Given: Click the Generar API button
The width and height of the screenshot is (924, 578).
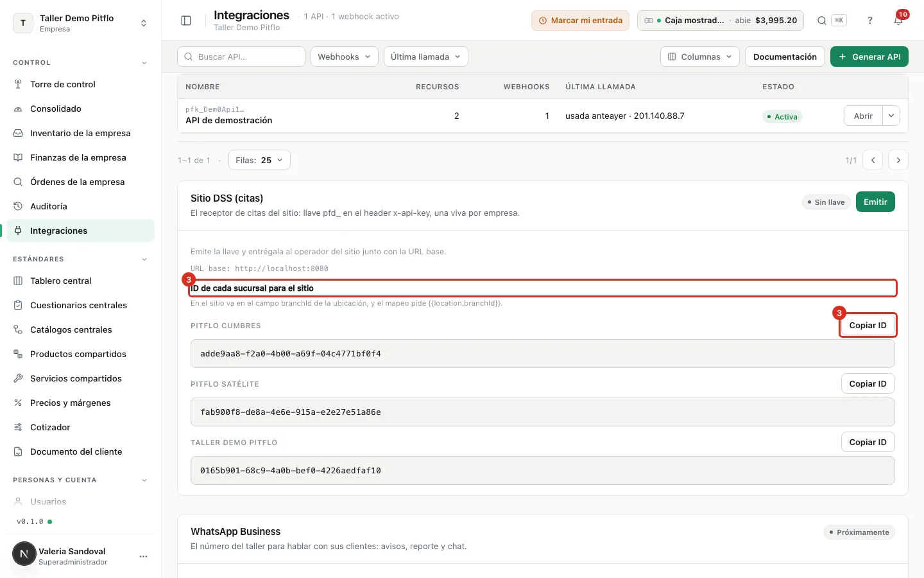Looking at the screenshot, I should coord(869,57).
